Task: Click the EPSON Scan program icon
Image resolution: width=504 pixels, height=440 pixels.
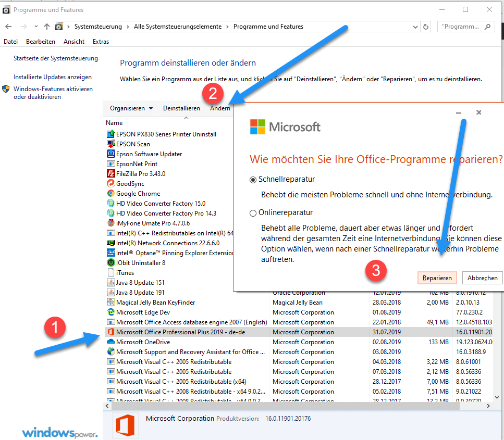Action: (110, 144)
